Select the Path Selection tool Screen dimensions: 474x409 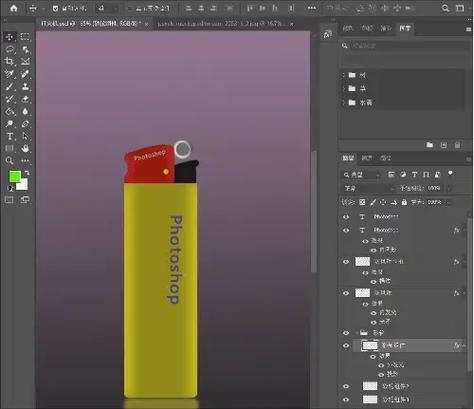(x=25, y=136)
